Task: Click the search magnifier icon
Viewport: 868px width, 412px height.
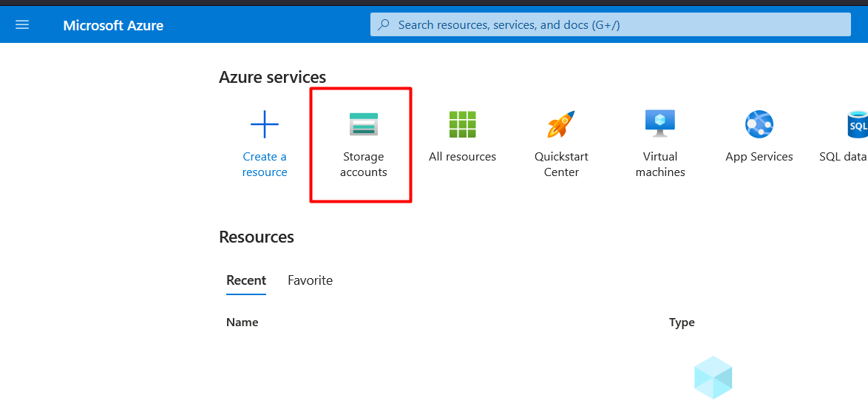Action: [384, 25]
